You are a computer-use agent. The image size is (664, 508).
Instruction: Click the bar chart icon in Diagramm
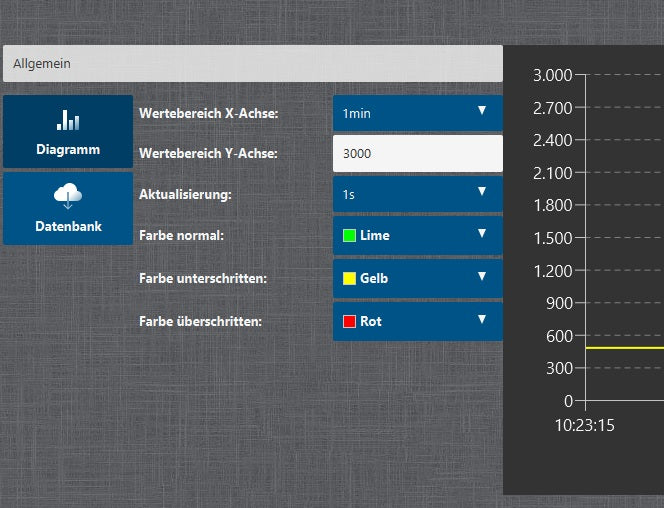[68, 121]
